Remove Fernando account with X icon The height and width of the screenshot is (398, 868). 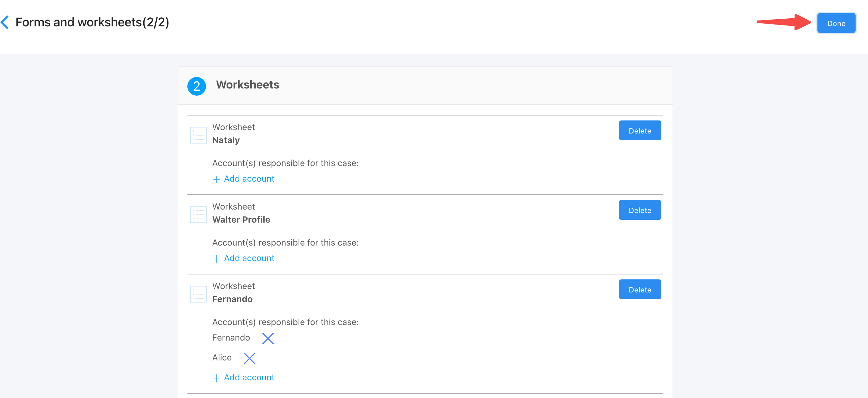pos(268,338)
